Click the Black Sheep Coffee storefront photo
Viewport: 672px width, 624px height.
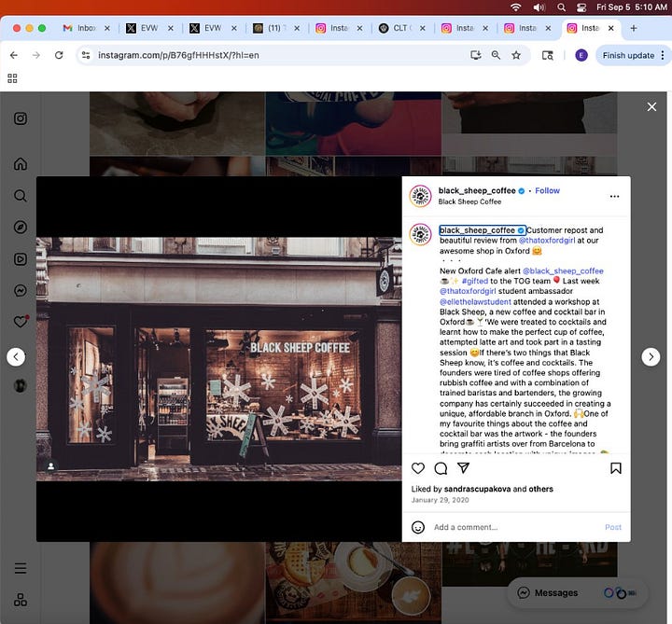tap(219, 359)
